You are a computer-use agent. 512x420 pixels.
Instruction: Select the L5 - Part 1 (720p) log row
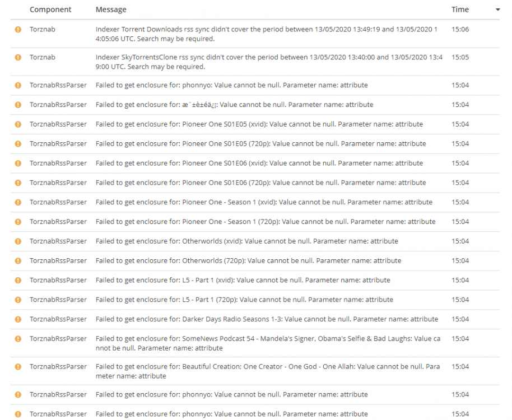(255, 300)
